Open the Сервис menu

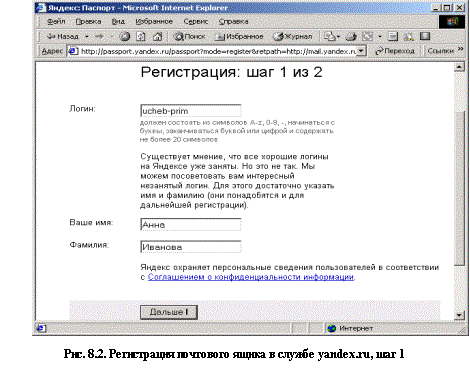[x=196, y=21]
